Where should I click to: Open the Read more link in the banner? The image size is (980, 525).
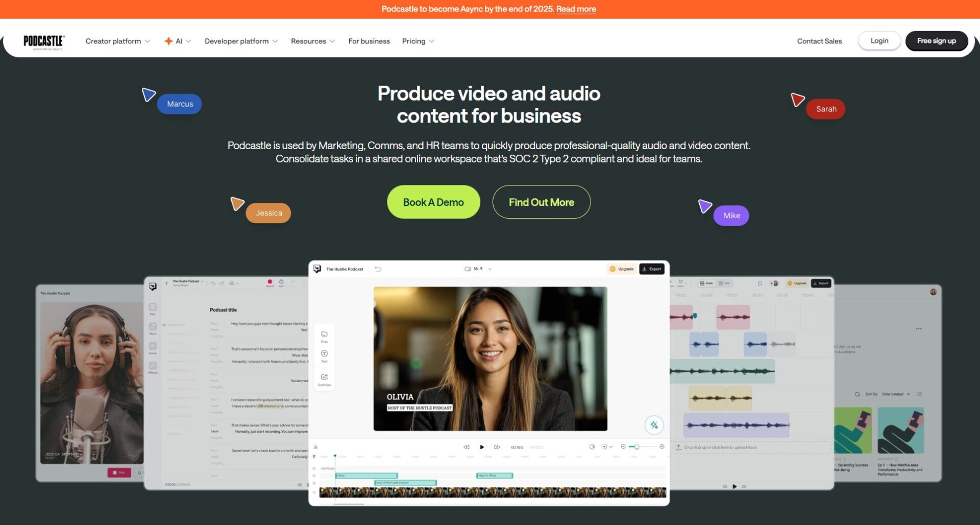[x=576, y=9]
